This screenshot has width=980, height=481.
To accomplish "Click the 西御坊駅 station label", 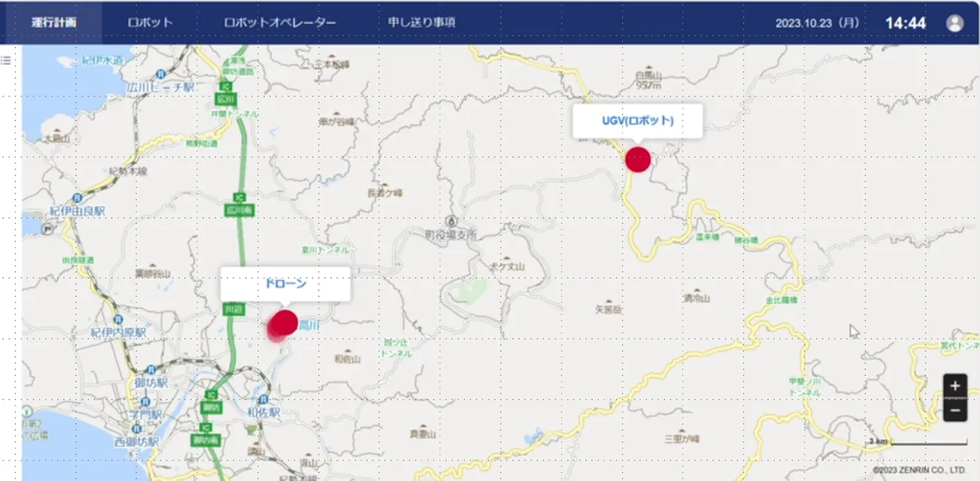I will point(137,442).
